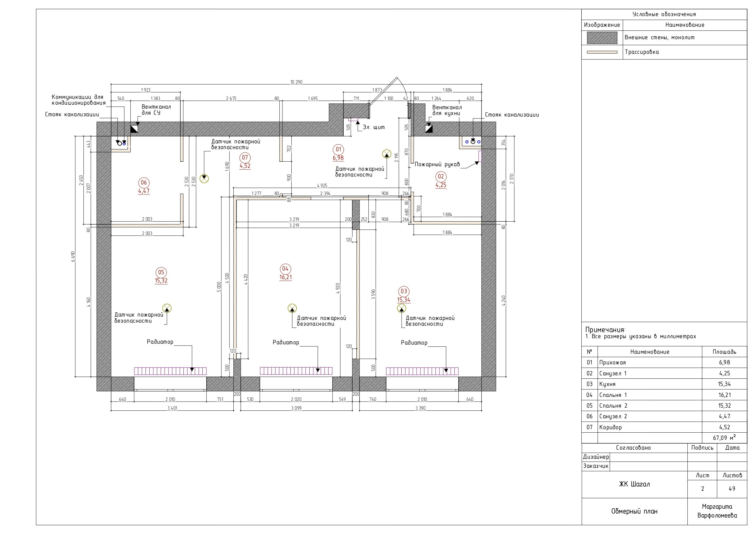Image resolution: width=756 pixels, height=534 pixels.
Task: Click the fire sensor symbol in entry hall 01
Action: click(x=387, y=154)
